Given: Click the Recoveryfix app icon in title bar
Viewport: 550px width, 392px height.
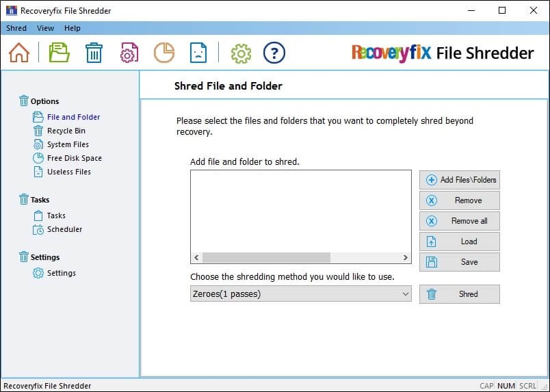Looking at the screenshot, I should 11,10.
